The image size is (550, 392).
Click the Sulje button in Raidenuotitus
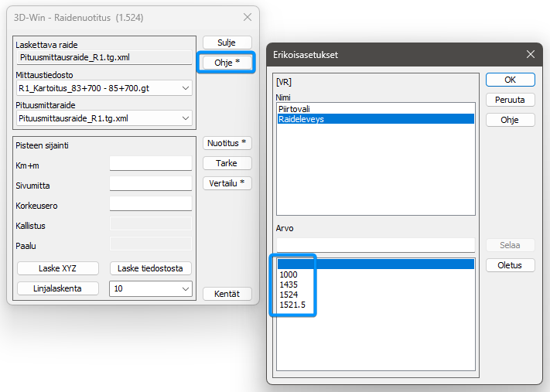[x=227, y=43]
